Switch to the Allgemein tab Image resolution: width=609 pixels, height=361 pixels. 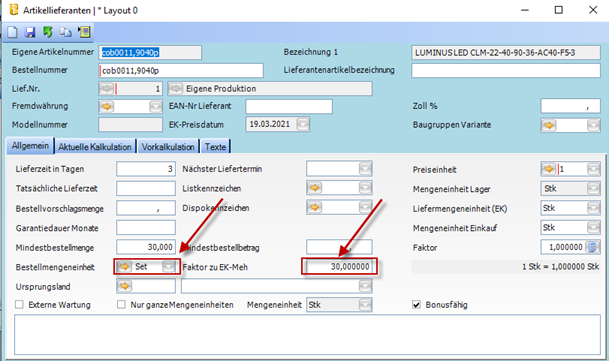point(30,146)
